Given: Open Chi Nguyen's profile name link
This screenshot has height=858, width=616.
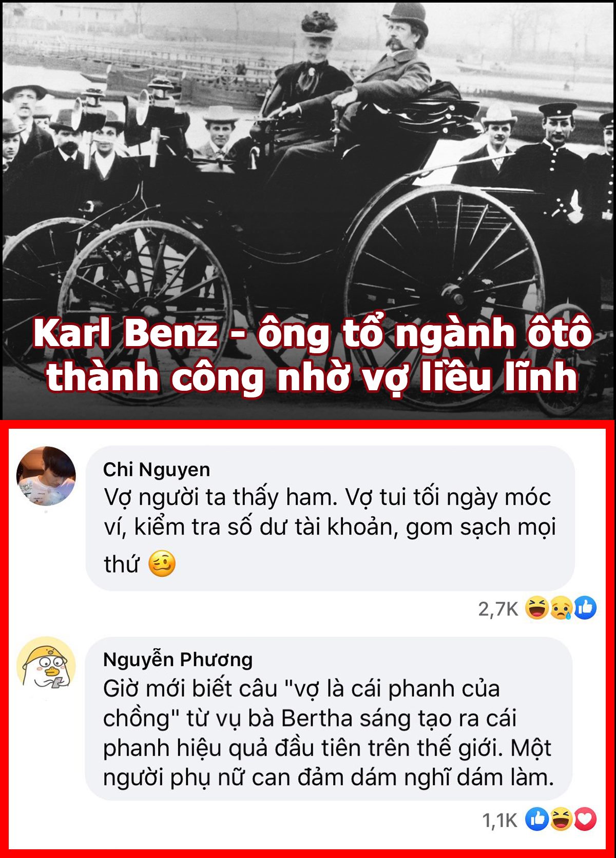Looking at the screenshot, I should pyautogui.click(x=157, y=469).
